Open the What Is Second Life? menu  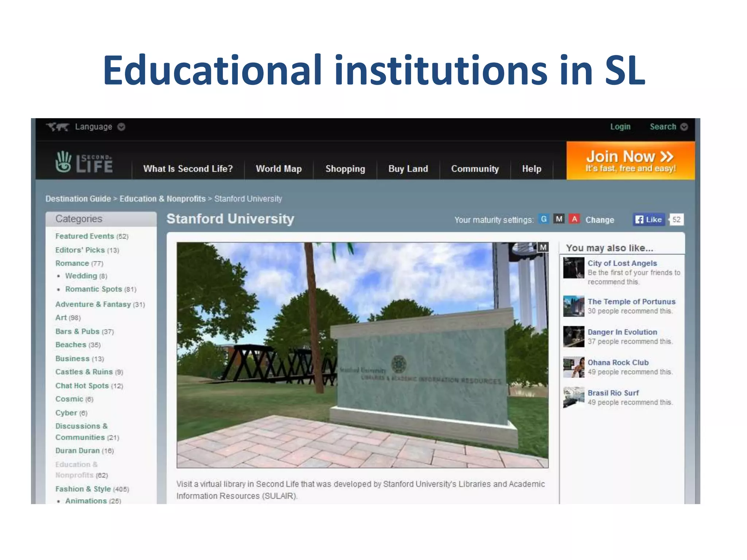(x=188, y=168)
